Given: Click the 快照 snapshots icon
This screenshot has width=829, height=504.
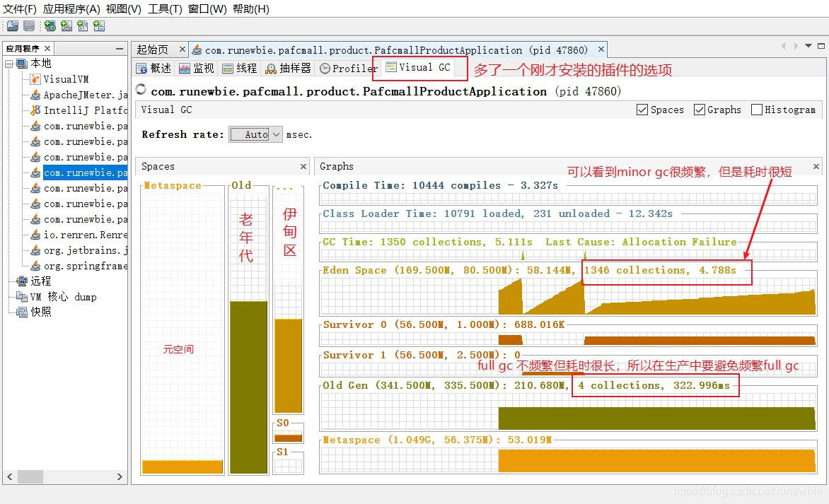Looking at the screenshot, I should tap(22, 312).
